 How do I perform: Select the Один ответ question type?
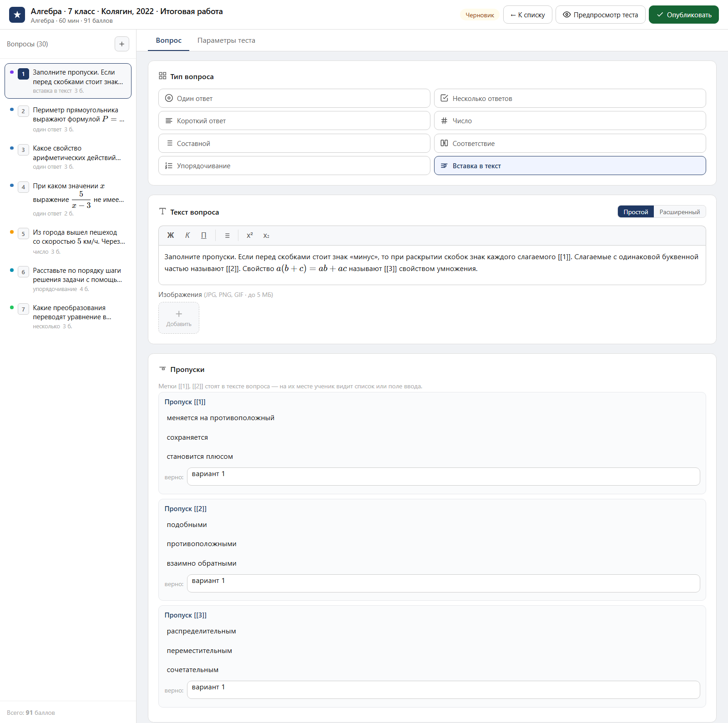coord(294,98)
